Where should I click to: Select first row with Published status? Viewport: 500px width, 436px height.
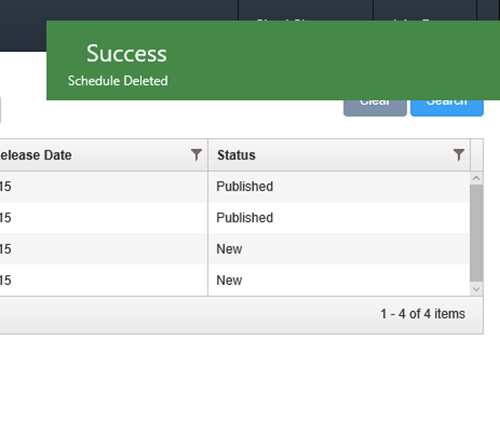[235, 187]
